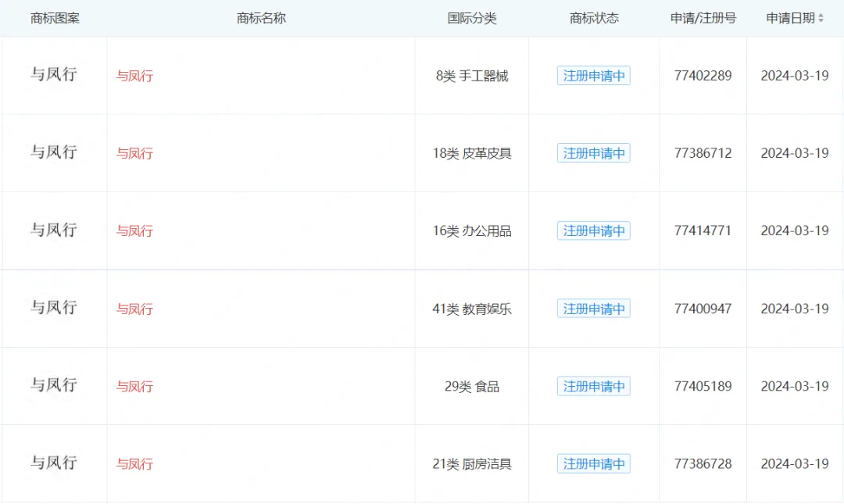
Task: Click date 2024-03-19 in 77402289 row
Action: (795, 76)
